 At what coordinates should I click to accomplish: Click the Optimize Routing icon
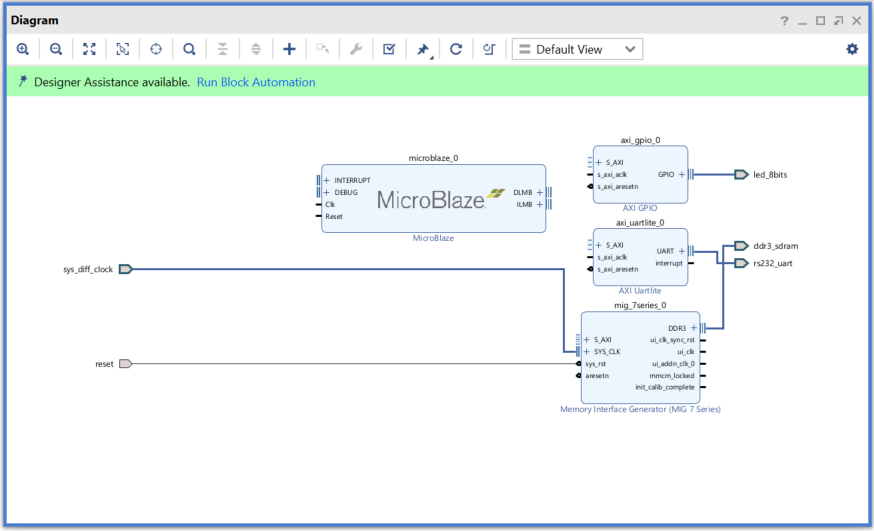coord(489,49)
